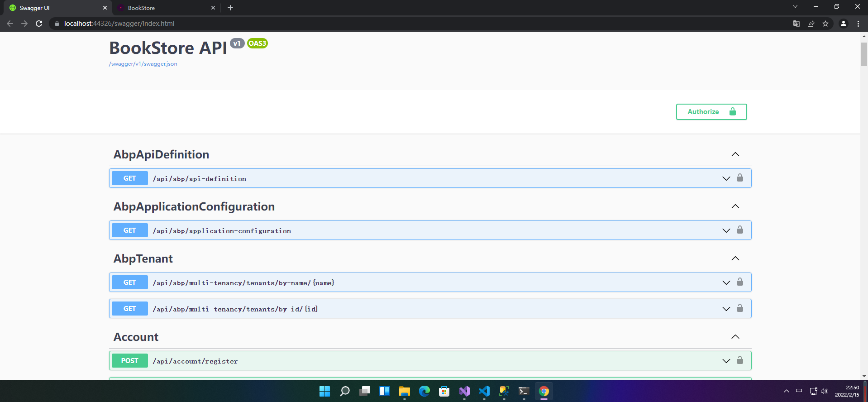Click GET button for application-configuration

(x=130, y=230)
